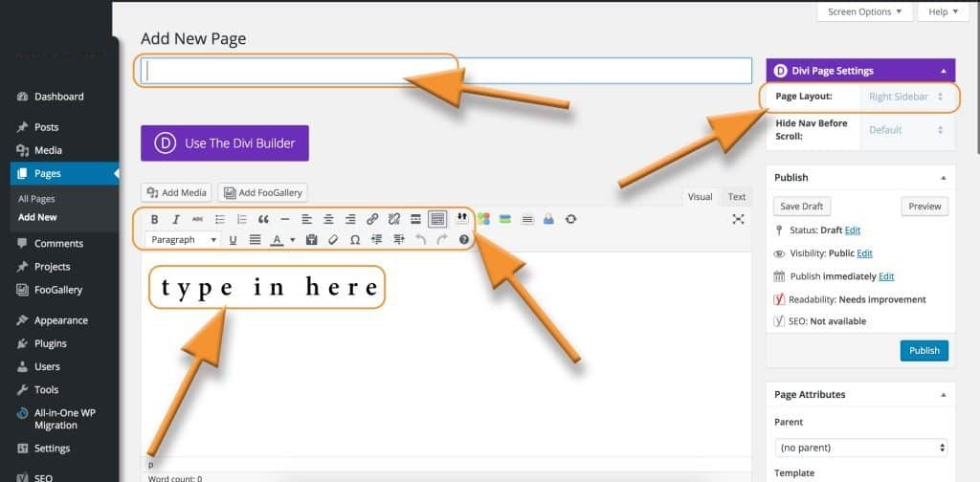Align text right
The width and height of the screenshot is (980, 482).
pyautogui.click(x=350, y=219)
